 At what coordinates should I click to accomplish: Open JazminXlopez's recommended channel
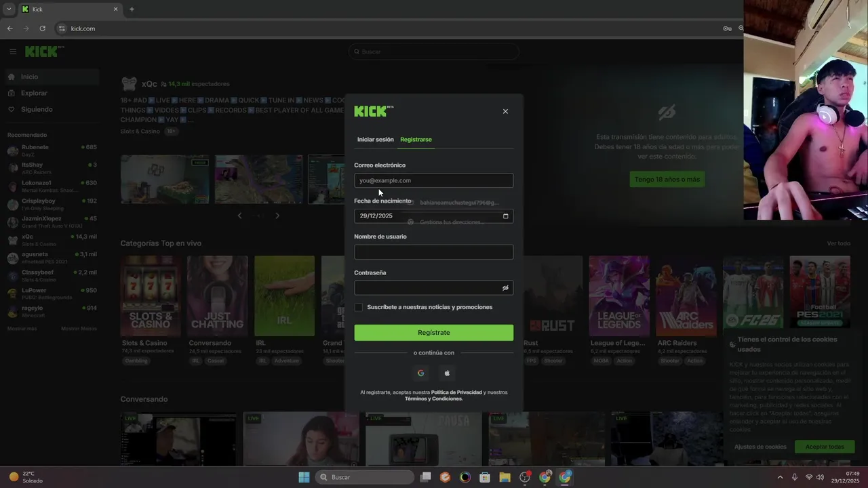click(52, 222)
